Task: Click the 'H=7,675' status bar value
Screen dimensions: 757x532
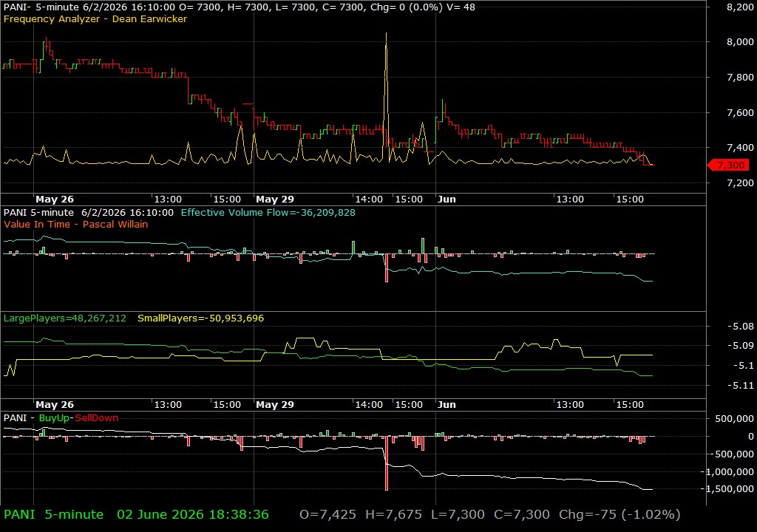Action: point(393,514)
